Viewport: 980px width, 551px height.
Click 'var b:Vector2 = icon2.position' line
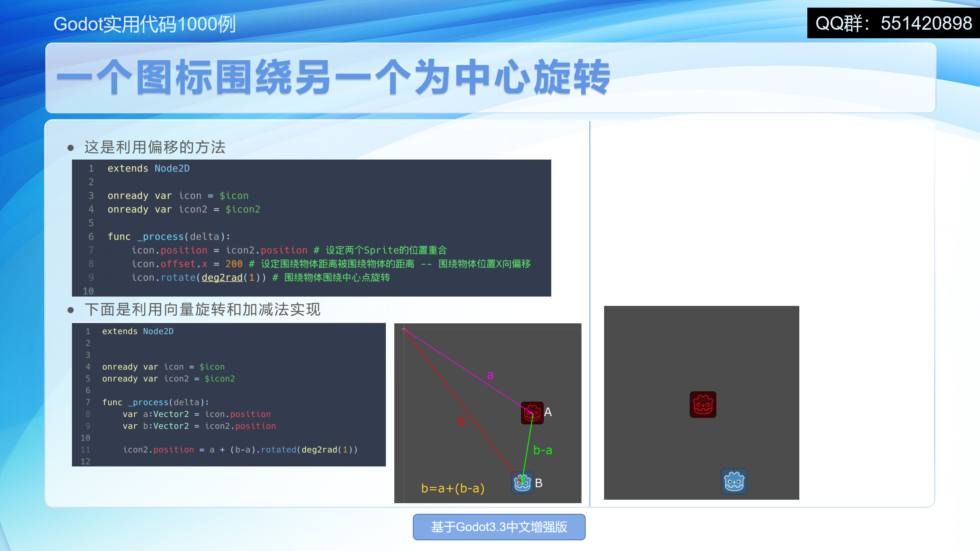[x=199, y=426]
